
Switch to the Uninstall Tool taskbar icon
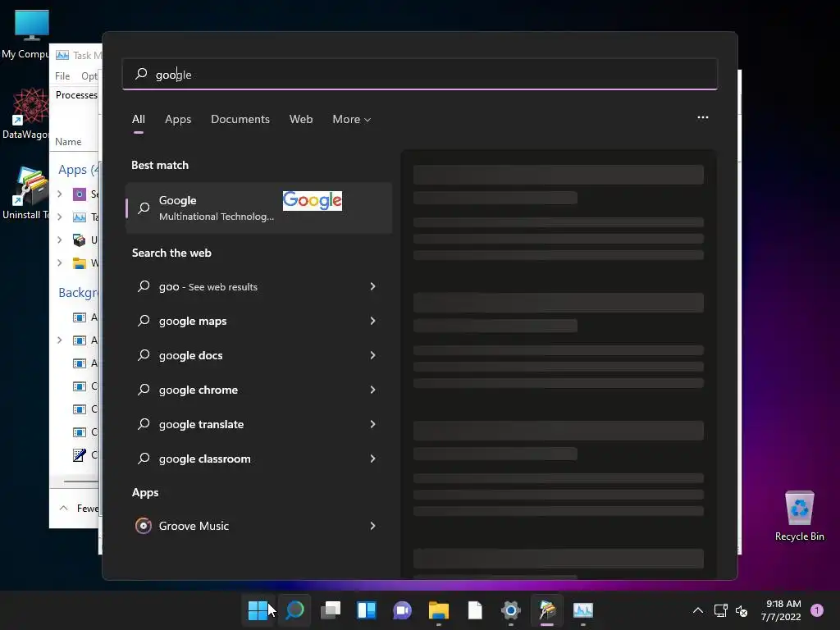click(547, 609)
